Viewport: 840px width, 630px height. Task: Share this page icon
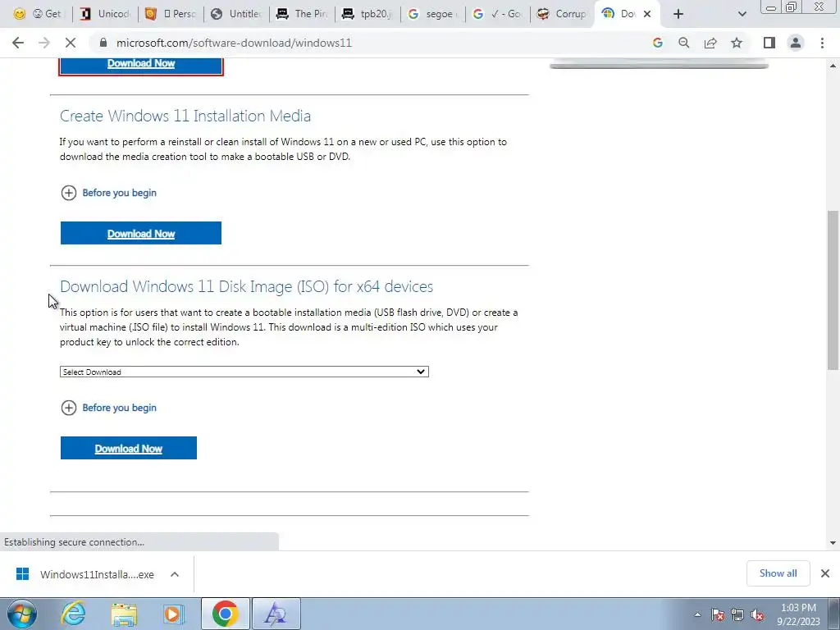point(710,43)
